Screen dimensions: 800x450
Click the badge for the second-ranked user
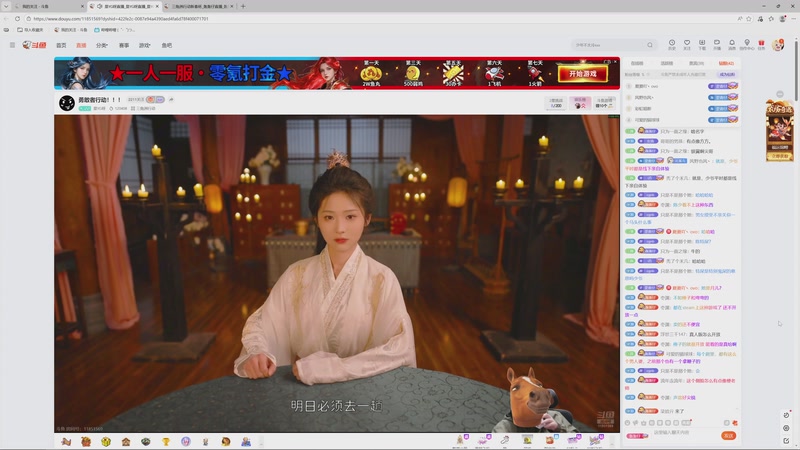coord(722,97)
